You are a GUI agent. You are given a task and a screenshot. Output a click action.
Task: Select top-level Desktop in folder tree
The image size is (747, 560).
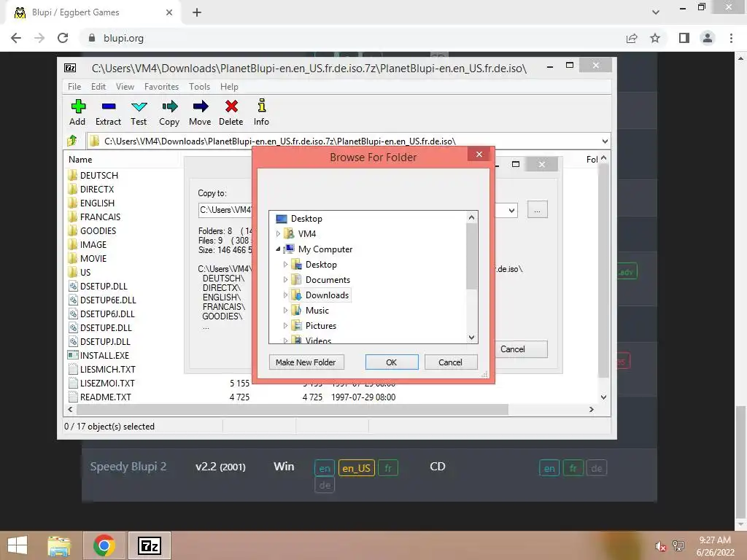[x=306, y=219]
